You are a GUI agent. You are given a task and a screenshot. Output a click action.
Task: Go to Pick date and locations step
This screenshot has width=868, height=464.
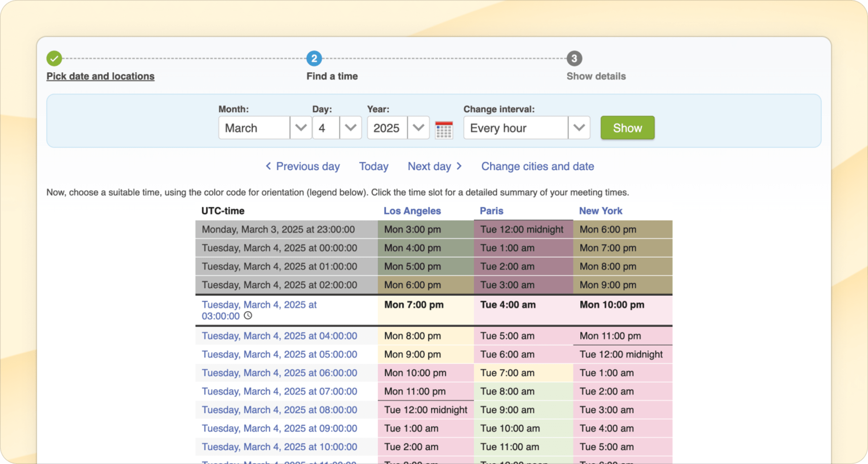click(101, 76)
